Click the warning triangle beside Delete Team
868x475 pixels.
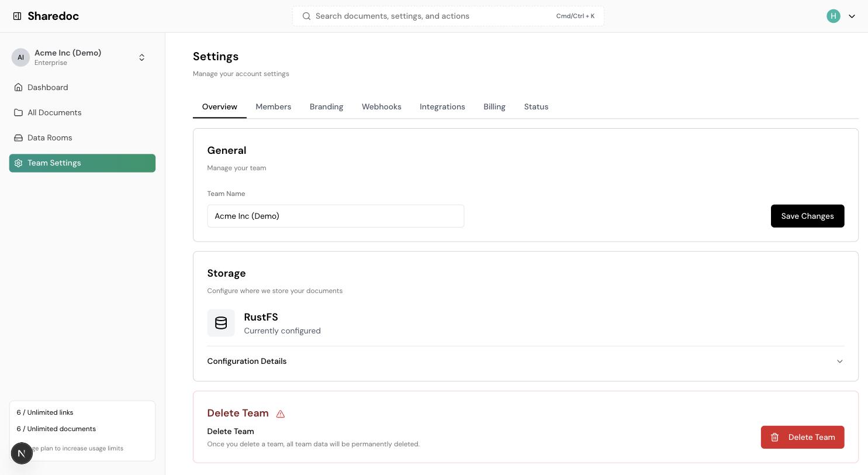tap(281, 414)
